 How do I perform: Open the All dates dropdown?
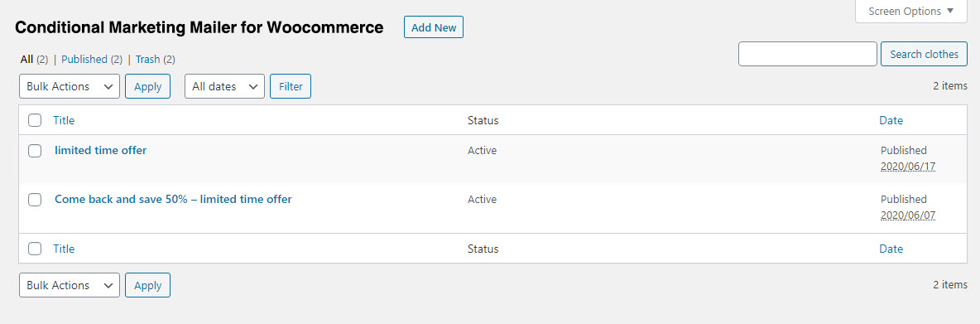(224, 86)
